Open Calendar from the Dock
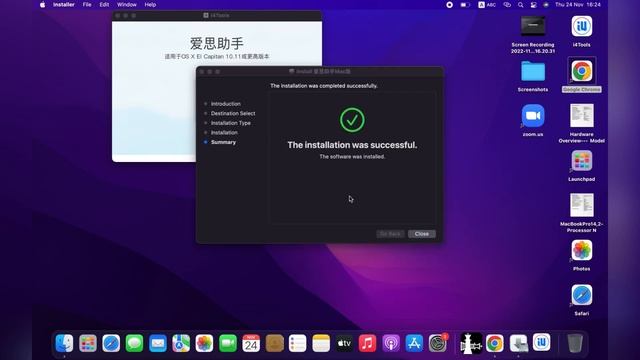This screenshot has height=360, width=640. pos(251,343)
